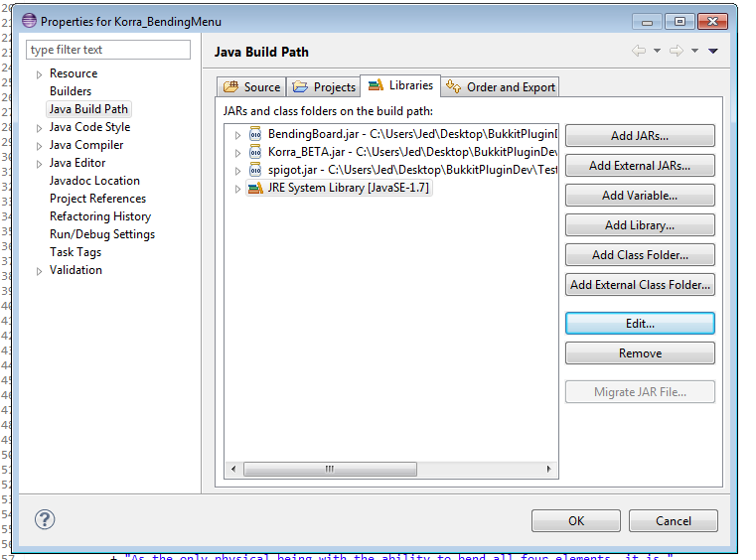Viewport: 756px width, 560px height.
Task: Click the Order and Export tab icon
Action: (x=453, y=86)
